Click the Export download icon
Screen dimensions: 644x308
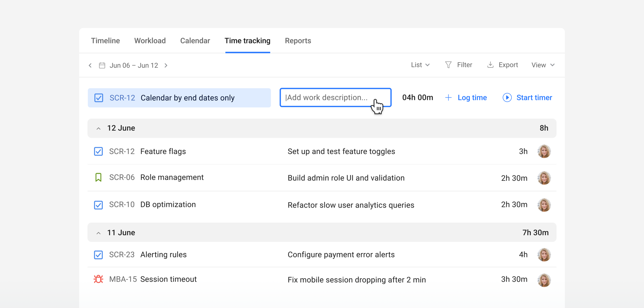click(491, 65)
